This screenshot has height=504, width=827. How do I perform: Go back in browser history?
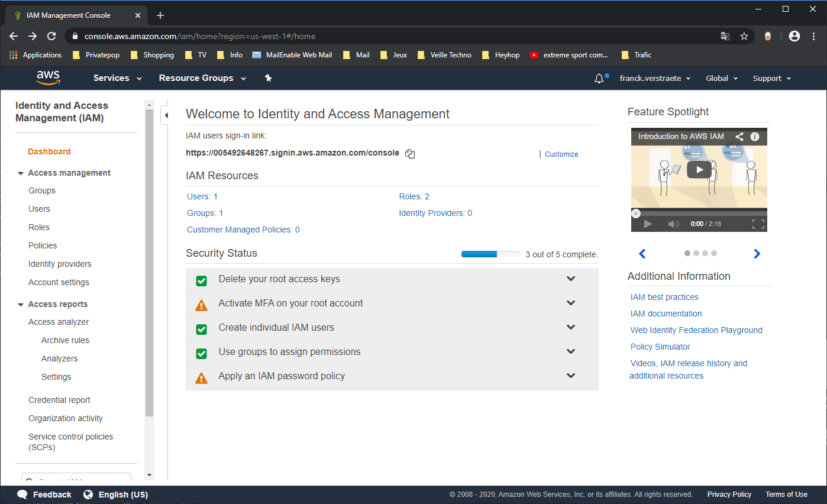[14, 36]
